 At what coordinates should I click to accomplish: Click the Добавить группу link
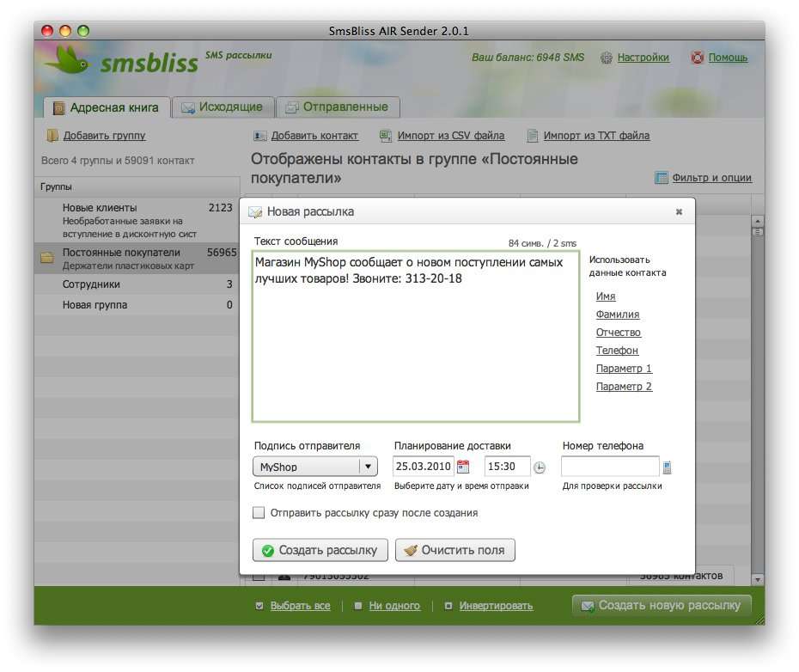pyautogui.click(x=105, y=136)
